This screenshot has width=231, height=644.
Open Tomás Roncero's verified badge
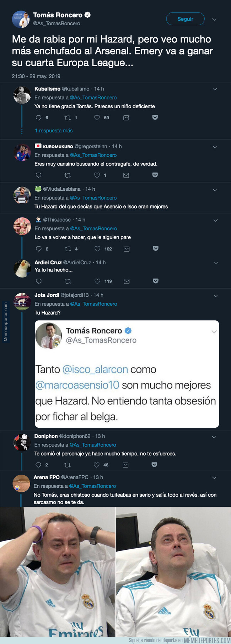pos(88,16)
